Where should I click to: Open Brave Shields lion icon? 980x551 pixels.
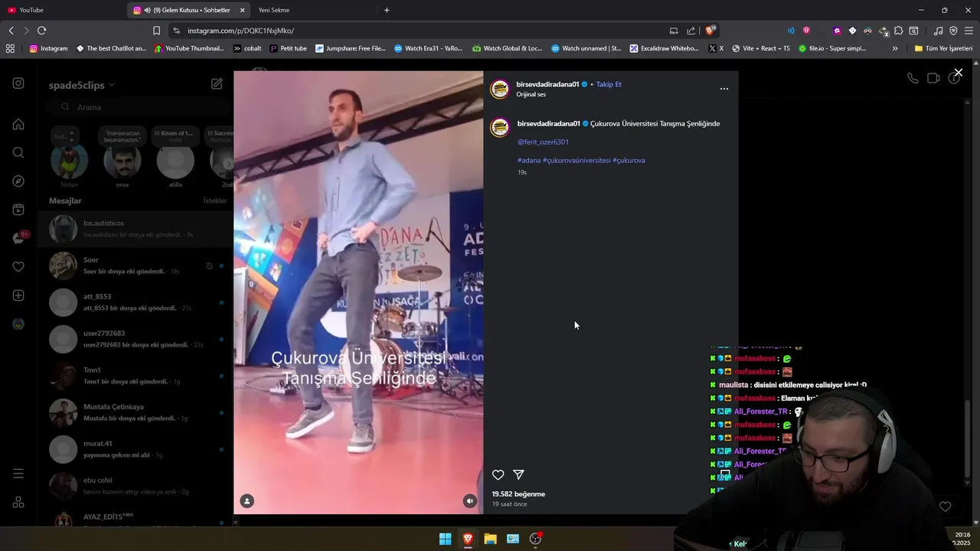point(710,31)
